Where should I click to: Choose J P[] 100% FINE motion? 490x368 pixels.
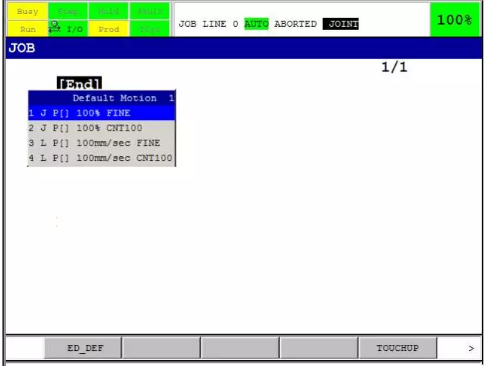point(102,113)
